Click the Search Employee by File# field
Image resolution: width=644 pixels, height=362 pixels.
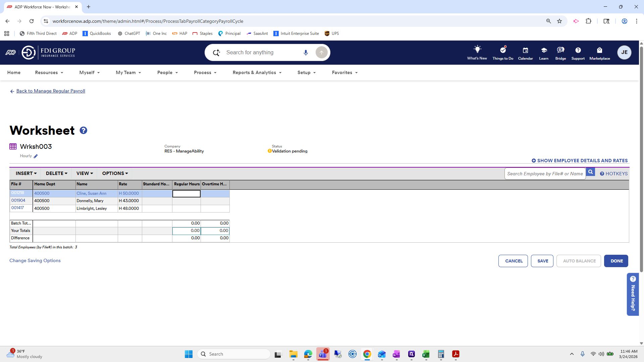click(x=545, y=173)
